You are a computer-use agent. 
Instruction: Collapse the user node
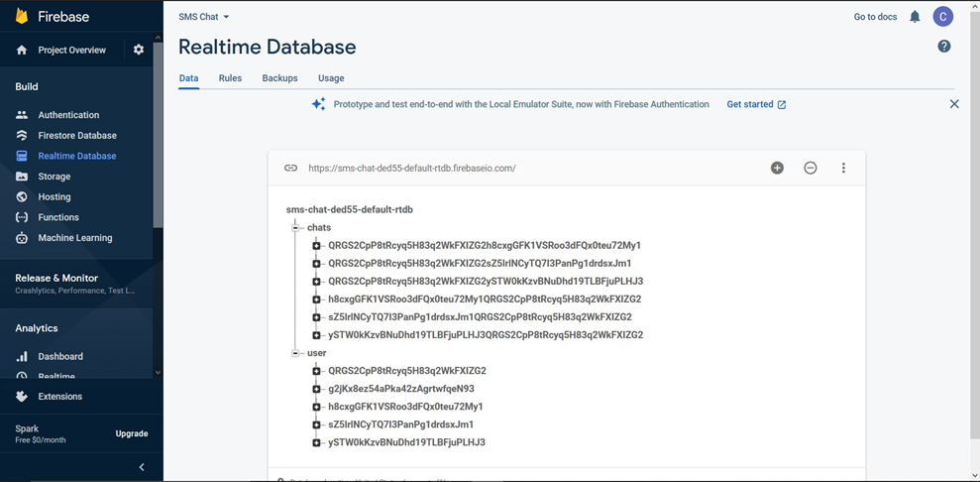pyautogui.click(x=295, y=353)
